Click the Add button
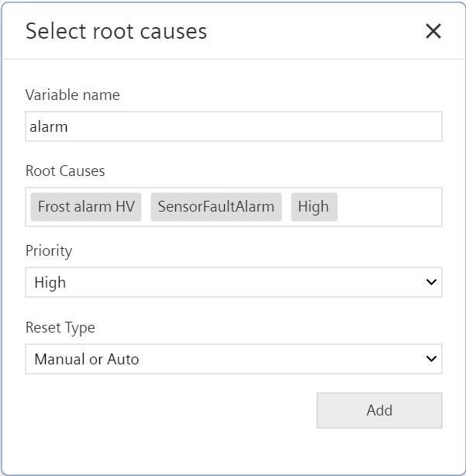This screenshot has width=466, height=476. coord(379,410)
